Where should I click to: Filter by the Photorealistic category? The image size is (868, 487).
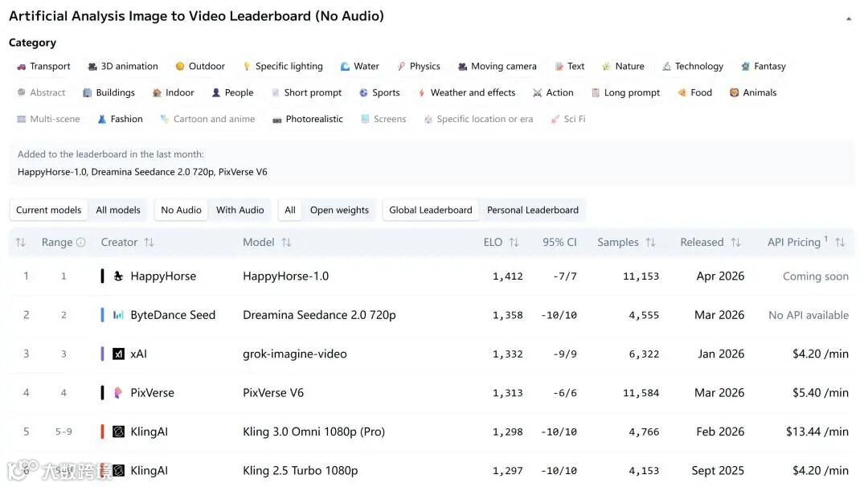point(308,119)
